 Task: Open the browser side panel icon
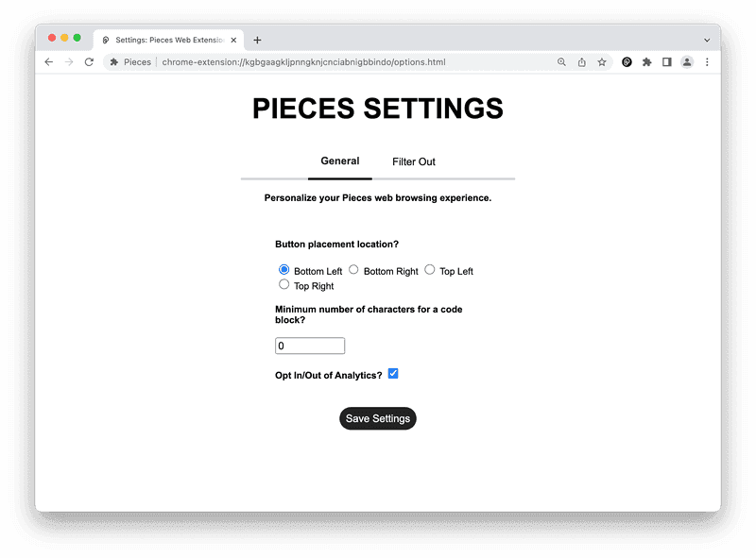point(667,61)
